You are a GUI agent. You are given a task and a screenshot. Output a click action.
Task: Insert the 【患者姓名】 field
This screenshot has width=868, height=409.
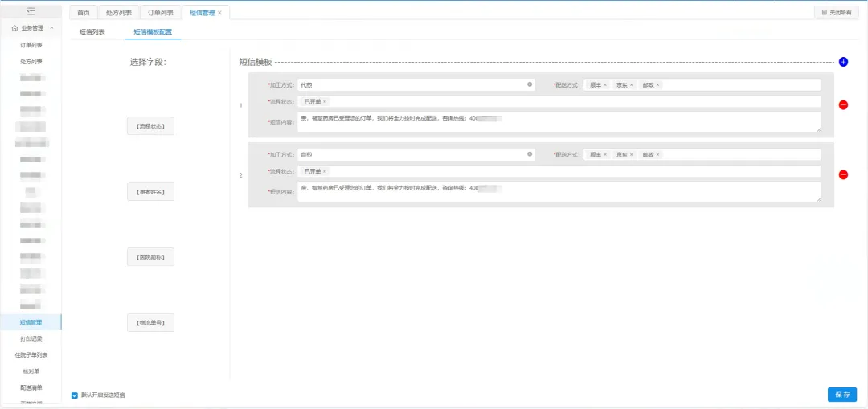(150, 191)
